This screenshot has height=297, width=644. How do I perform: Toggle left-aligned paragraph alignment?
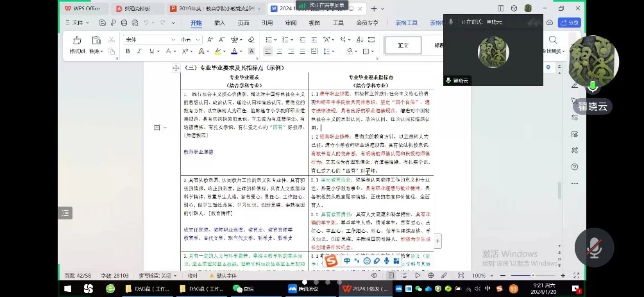(x=268, y=51)
